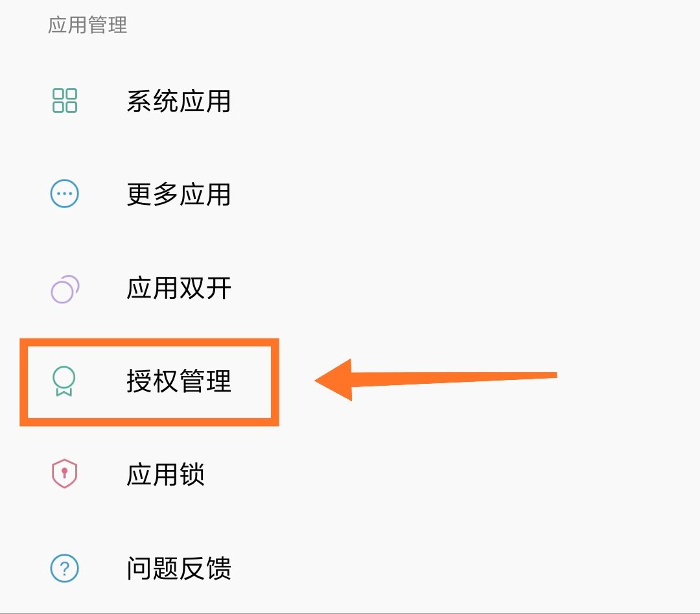Viewport: 700px width, 614px height.
Task: Click the 问题反馈 question mark icon
Action: (x=64, y=569)
